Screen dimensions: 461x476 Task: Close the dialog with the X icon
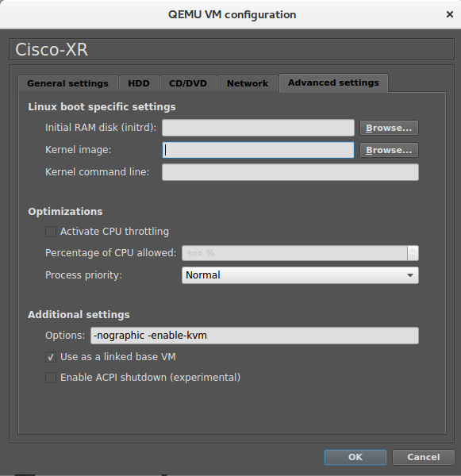click(x=450, y=14)
